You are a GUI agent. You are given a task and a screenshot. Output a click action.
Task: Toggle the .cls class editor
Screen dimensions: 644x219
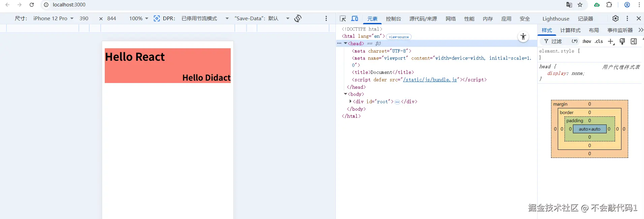pyautogui.click(x=599, y=41)
